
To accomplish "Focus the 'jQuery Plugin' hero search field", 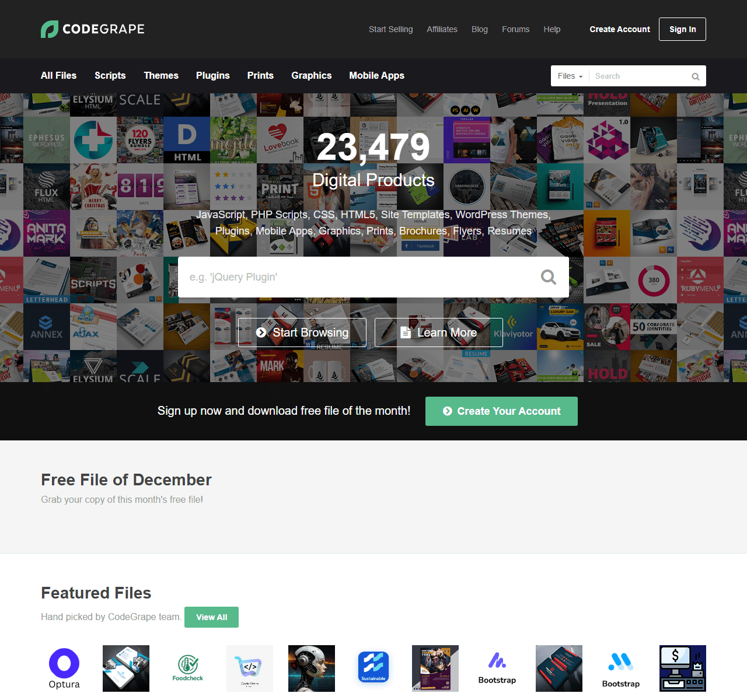I will (x=356, y=277).
